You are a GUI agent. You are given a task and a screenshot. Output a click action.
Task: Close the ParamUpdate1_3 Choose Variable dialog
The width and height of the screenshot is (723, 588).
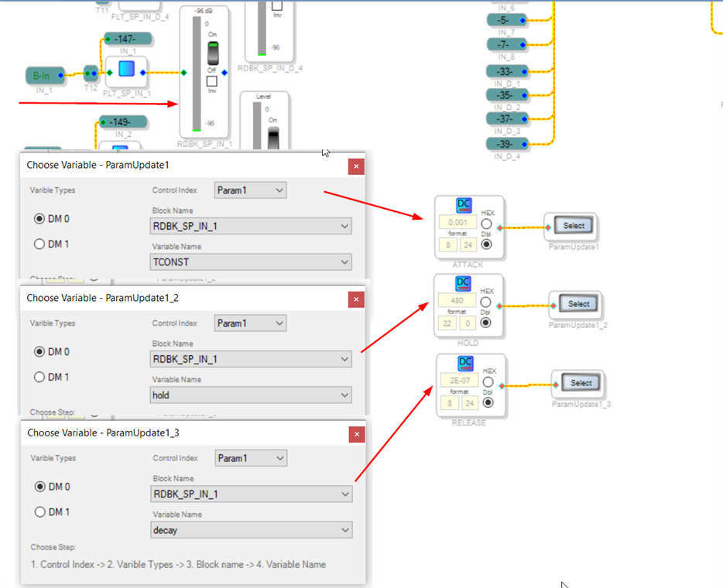pyautogui.click(x=357, y=434)
